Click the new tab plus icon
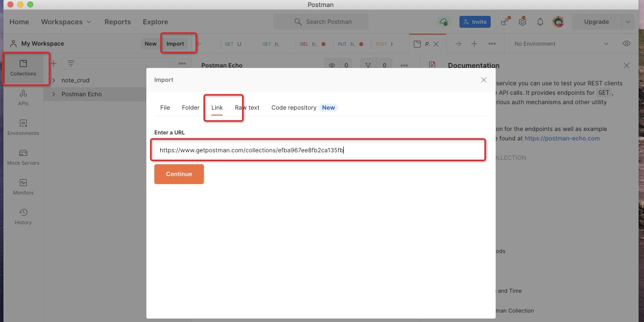The image size is (644, 322). (474, 44)
